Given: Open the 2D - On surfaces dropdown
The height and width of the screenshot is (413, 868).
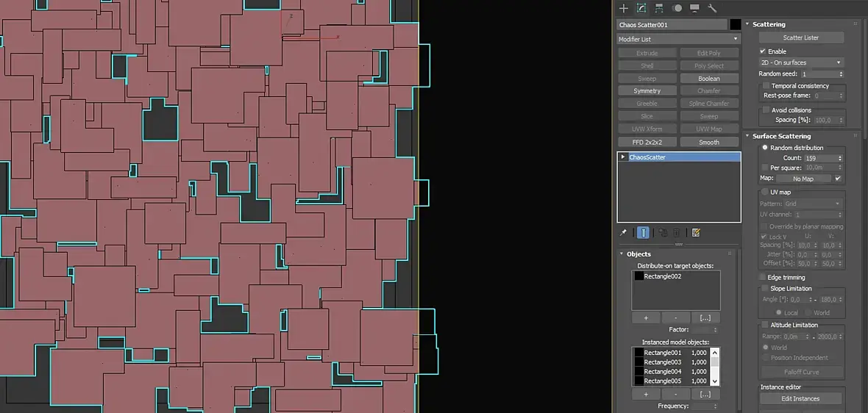Looking at the screenshot, I should [801, 62].
